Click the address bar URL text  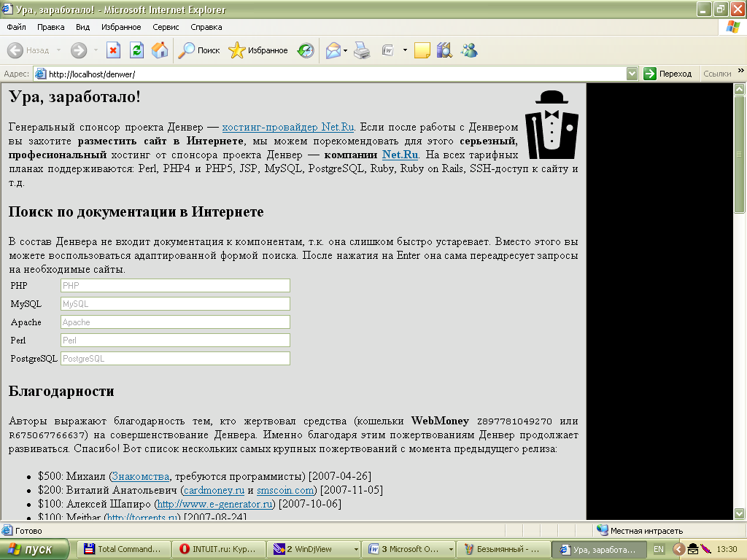92,74
